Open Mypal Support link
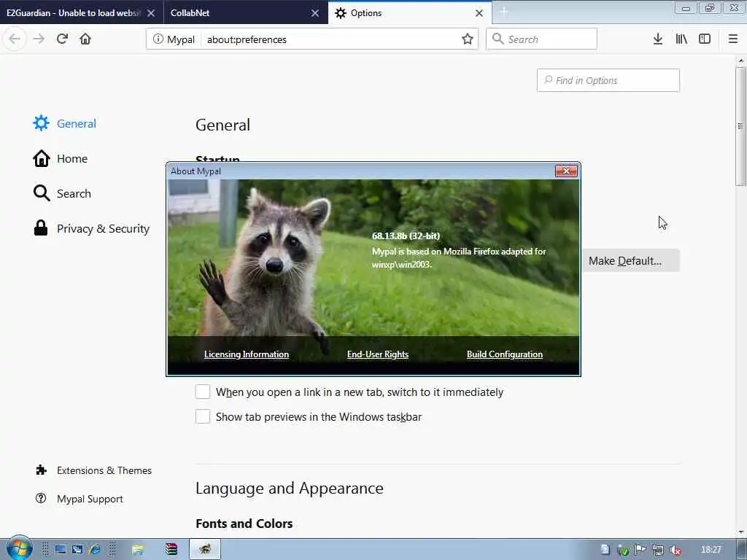This screenshot has height=560, width=747. (80, 499)
